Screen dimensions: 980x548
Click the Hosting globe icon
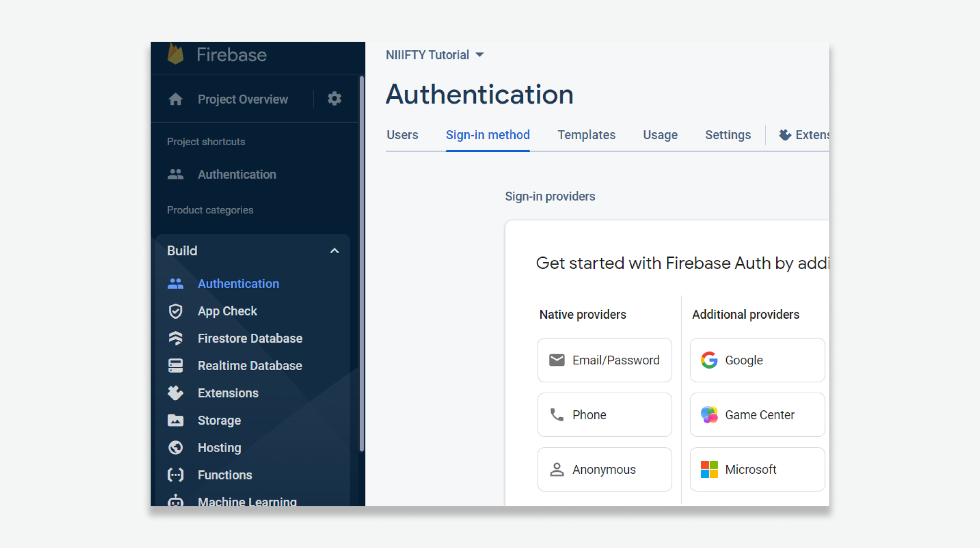coord(176,447)
